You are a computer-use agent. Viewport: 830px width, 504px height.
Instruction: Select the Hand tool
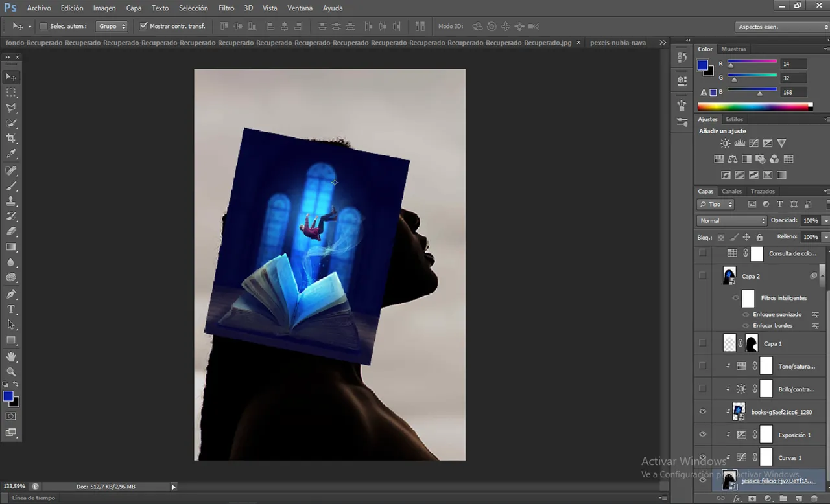click(x=11, y=356)
